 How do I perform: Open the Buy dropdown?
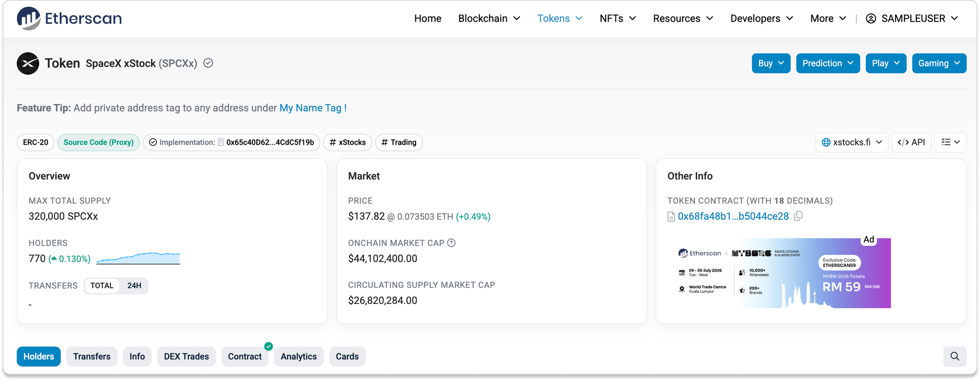coord(771,63)
